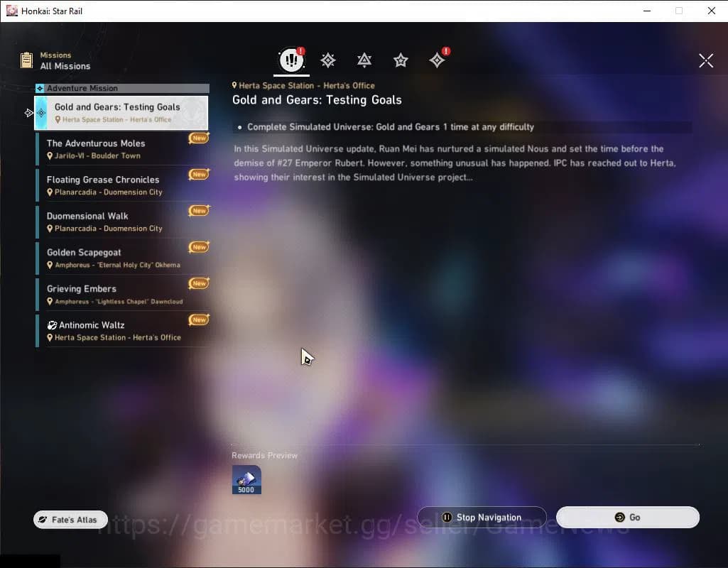This screenshot has height=568, width=728.
Task: Open the triangle-shaped mission category tab
Action: pos(364,60)
